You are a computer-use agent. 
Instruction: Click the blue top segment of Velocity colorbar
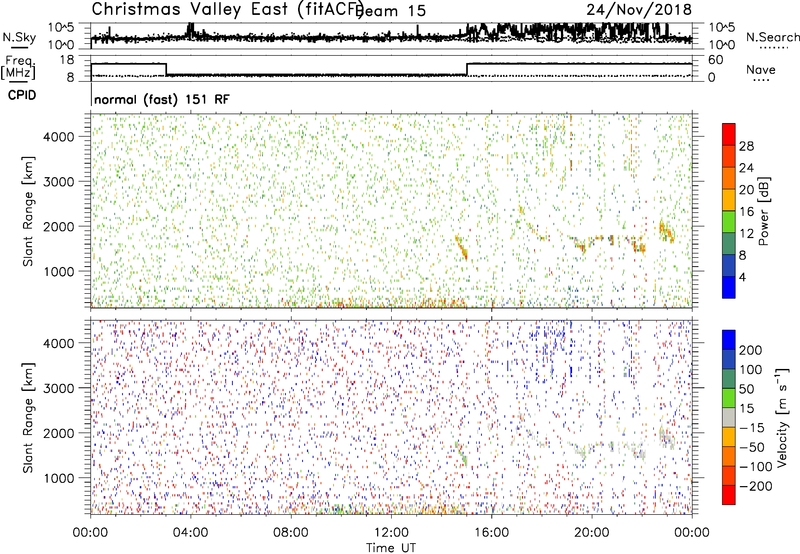(x=729, y=340)
